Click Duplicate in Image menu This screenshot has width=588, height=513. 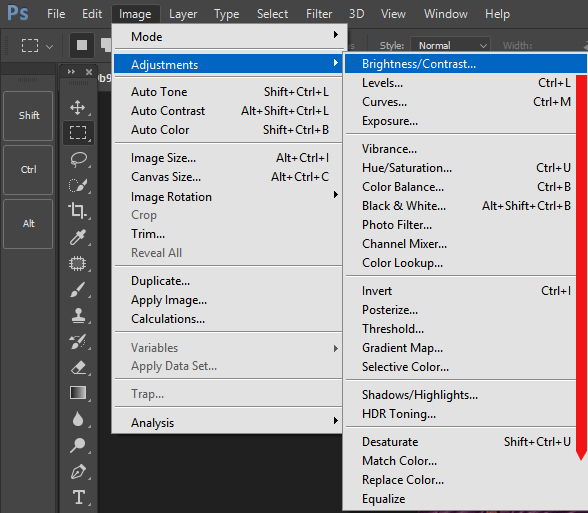pos(229,281)
